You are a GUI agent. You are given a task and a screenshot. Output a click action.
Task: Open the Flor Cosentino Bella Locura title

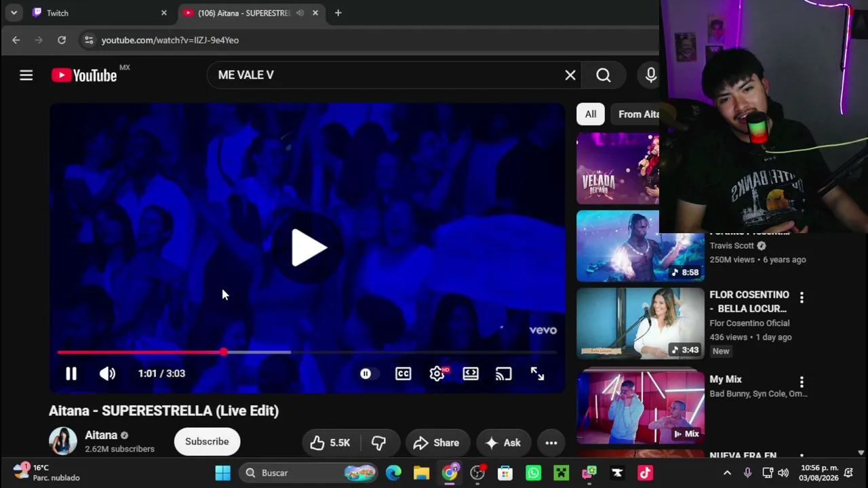pos(749,302)
